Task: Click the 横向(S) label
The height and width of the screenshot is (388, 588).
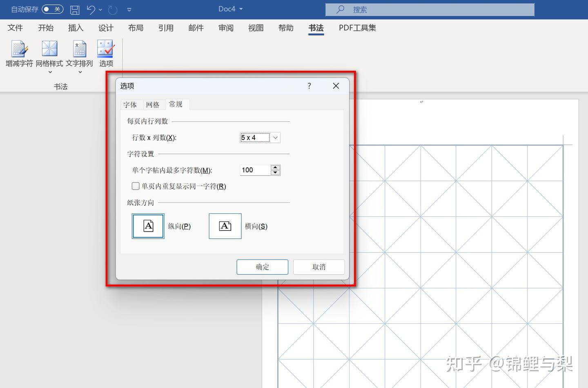Action: [x=256, y=226]
